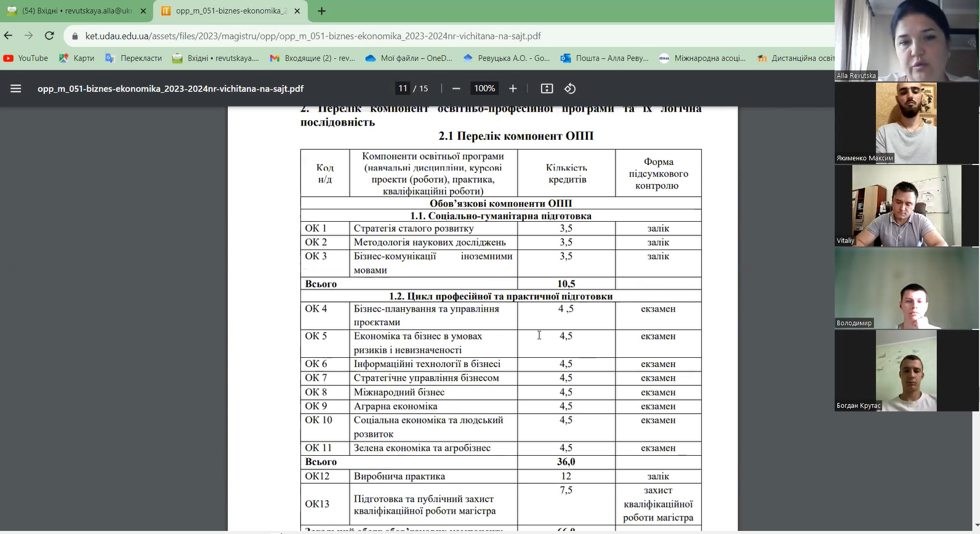Click the PDF file name in toolbar

(171, 89)
